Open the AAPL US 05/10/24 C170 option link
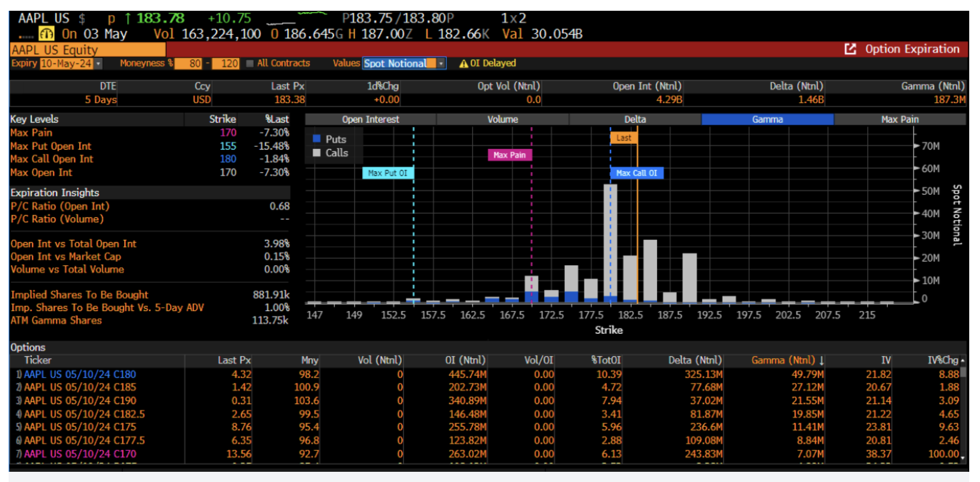This screenshot has height=482, width=980. click(80, 454)
